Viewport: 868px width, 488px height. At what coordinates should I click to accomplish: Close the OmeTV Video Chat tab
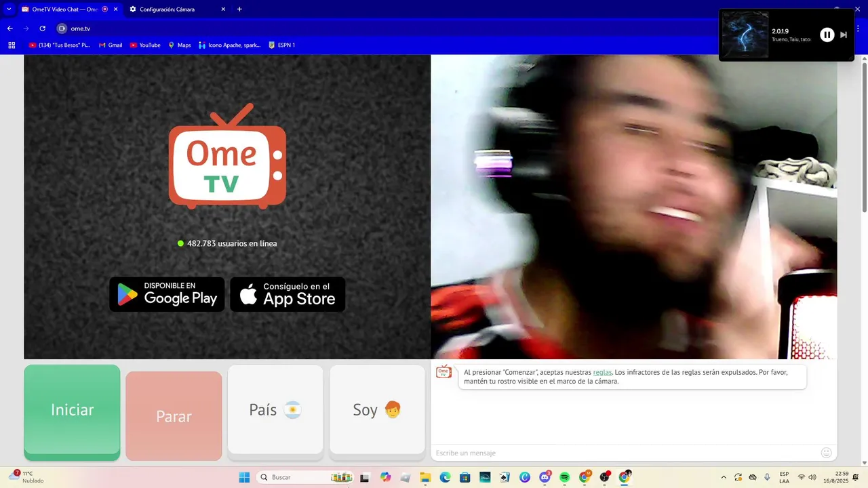coord(116,9)
